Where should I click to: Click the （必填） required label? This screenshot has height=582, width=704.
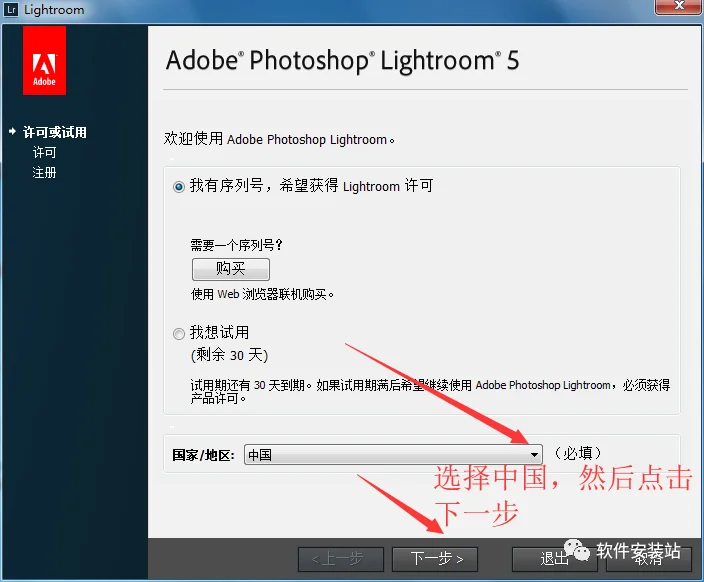[x=577, y=453]
